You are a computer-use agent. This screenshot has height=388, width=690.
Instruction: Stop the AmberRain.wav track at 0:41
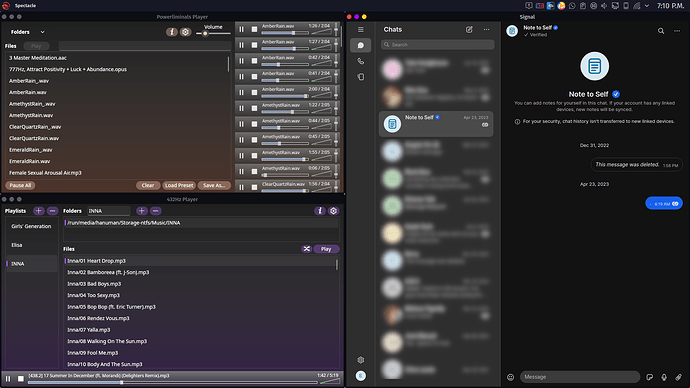pyautogui.click(x=254, y=77)
